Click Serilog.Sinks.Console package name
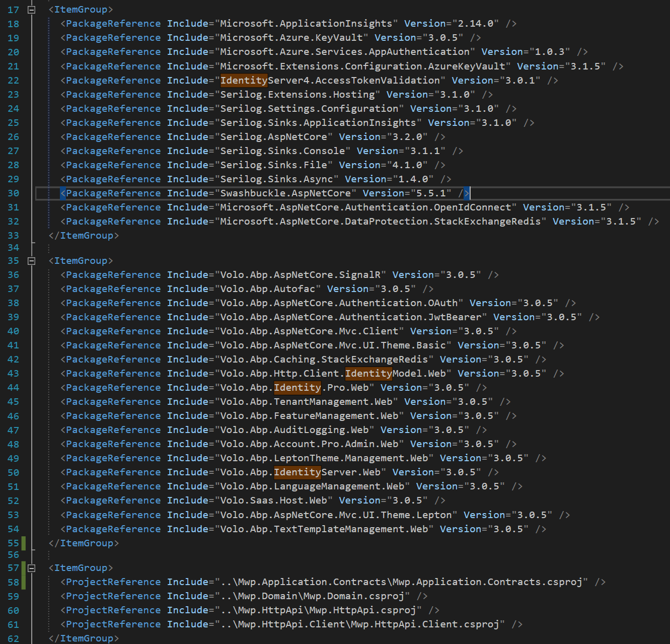 click(x=282, y=151)
